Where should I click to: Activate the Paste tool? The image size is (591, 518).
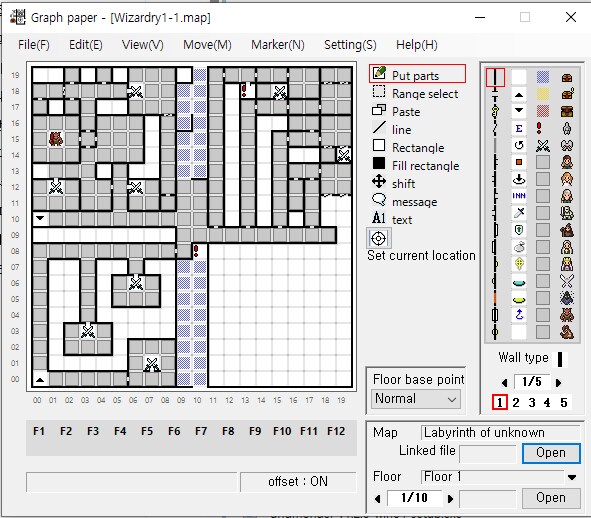[396, 111]
